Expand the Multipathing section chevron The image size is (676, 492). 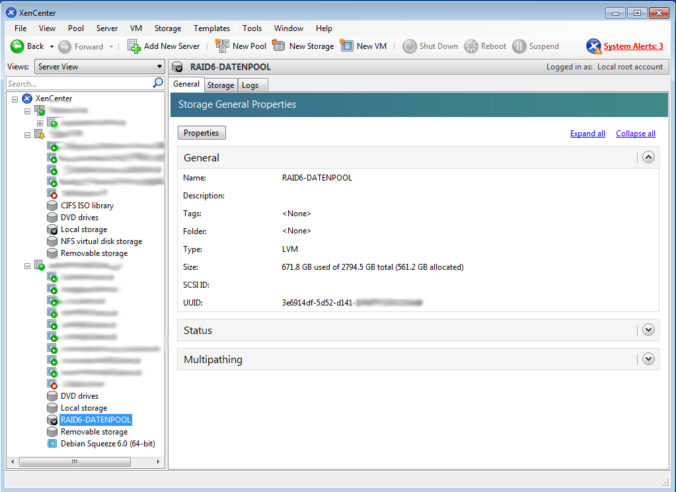[648, 359]
